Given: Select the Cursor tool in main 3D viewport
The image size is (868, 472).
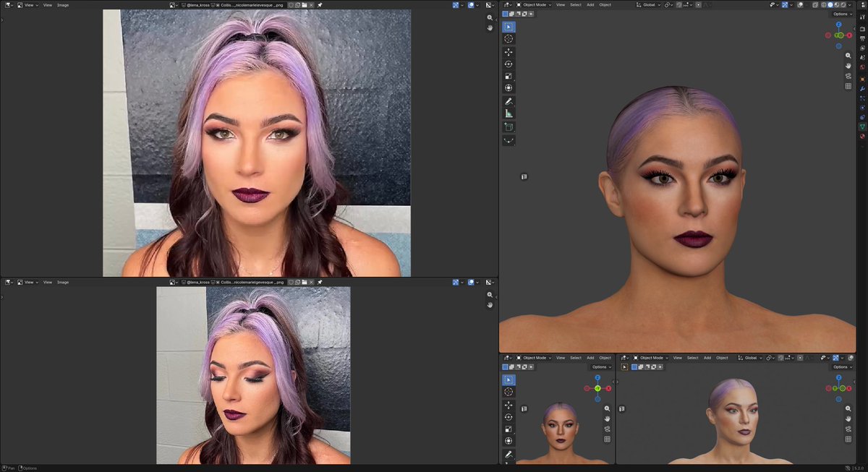Looking at the screenshot, I should coord(509,39).
